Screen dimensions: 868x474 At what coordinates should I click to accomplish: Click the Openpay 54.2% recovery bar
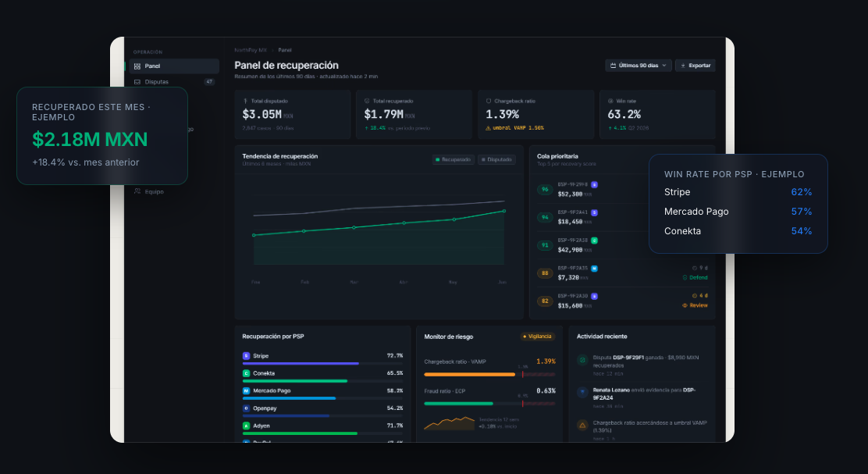pos(286,416)
